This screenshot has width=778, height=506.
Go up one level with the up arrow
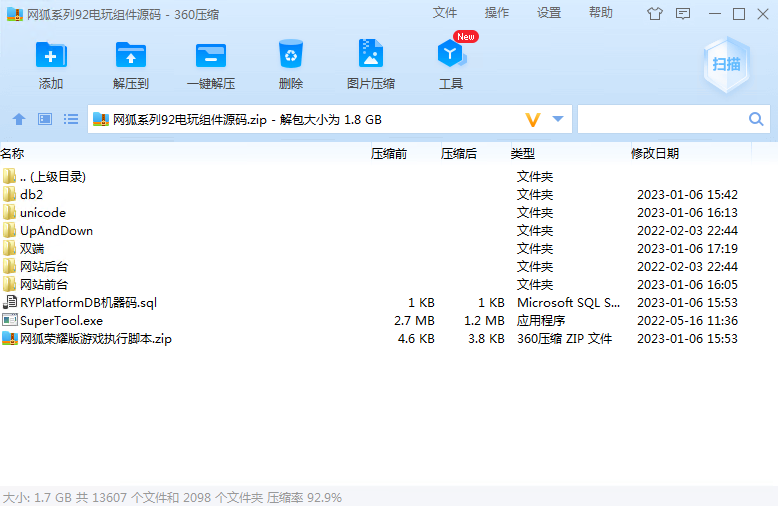[x=19, y=119]
